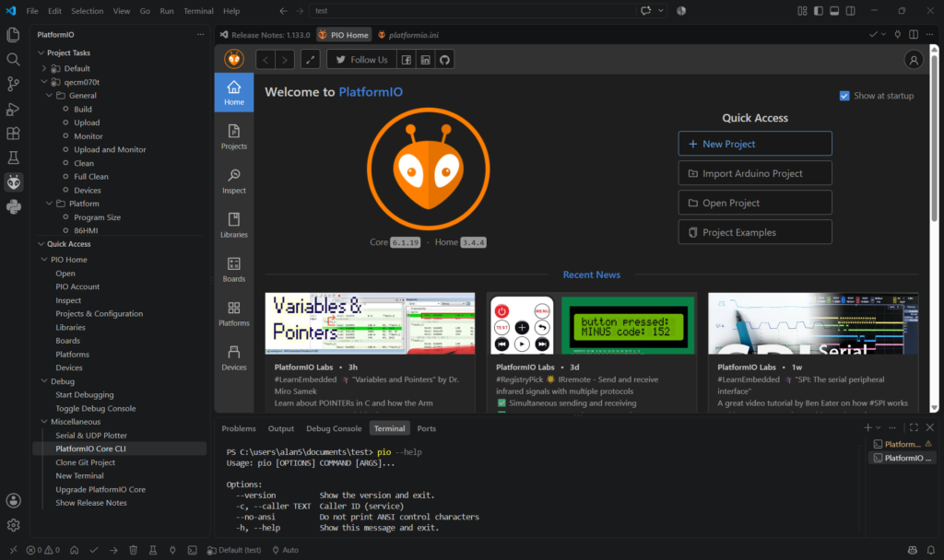Open the Selection menu
Viewport: 944px width, 560px height.
tap(87, 11)
